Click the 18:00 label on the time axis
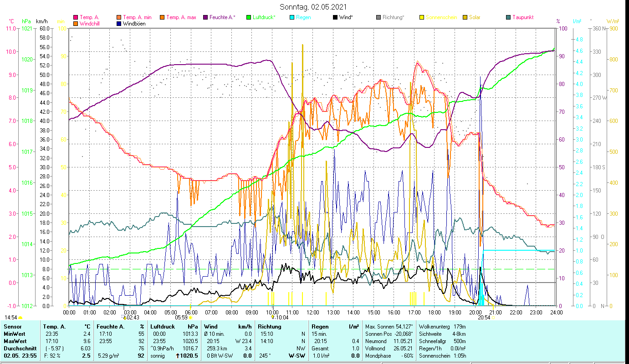Screen dimensions: 629x364 (x=435, y=313)
